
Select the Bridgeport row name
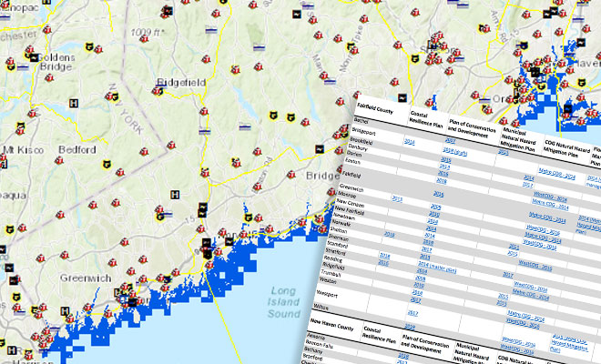tap(363, 131)
